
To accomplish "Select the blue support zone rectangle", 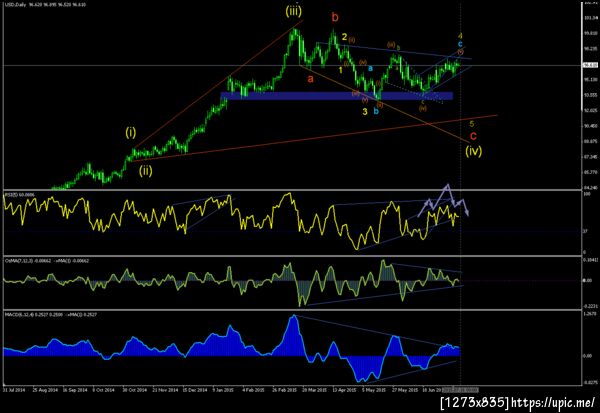I will (336, 96).
